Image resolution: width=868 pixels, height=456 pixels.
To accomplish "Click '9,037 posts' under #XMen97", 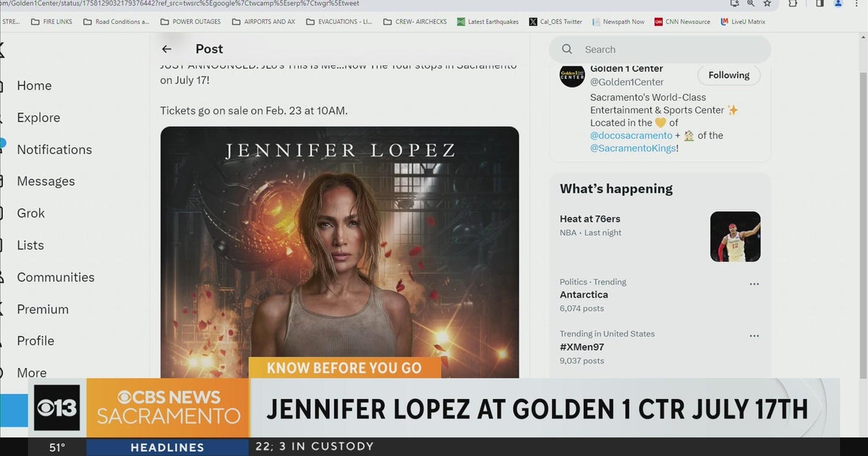I will pyautogui.click(x=582, y=360).
